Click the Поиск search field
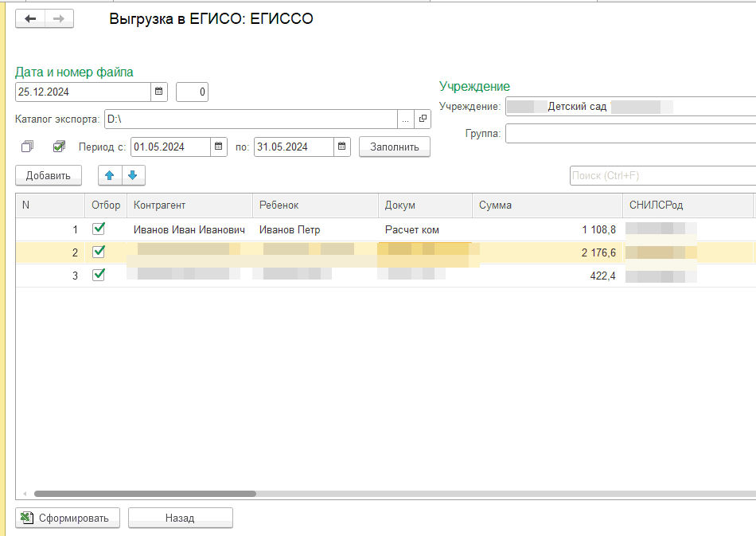The width and height of the screenshot is (756, 536). (x=662, y=175)
